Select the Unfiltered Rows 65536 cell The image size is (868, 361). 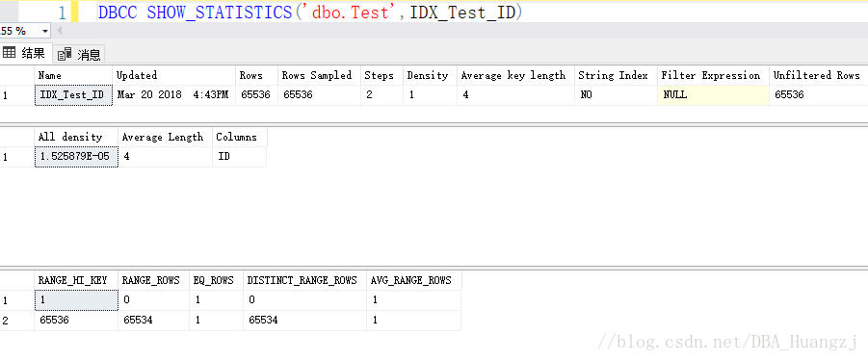tap(819, 95)
